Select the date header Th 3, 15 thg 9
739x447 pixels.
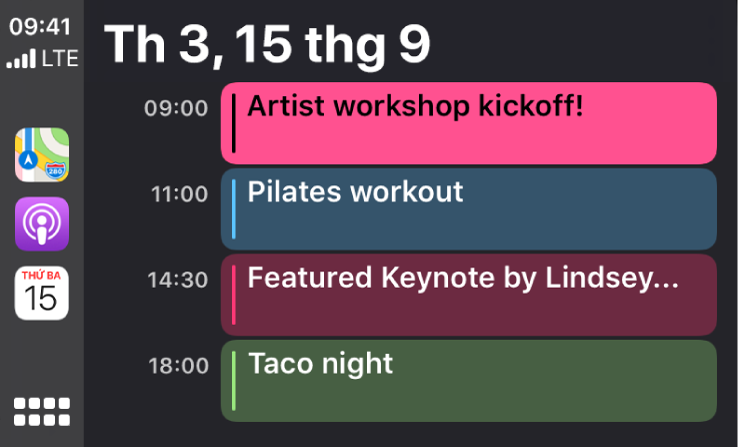[x=267, y=44]
